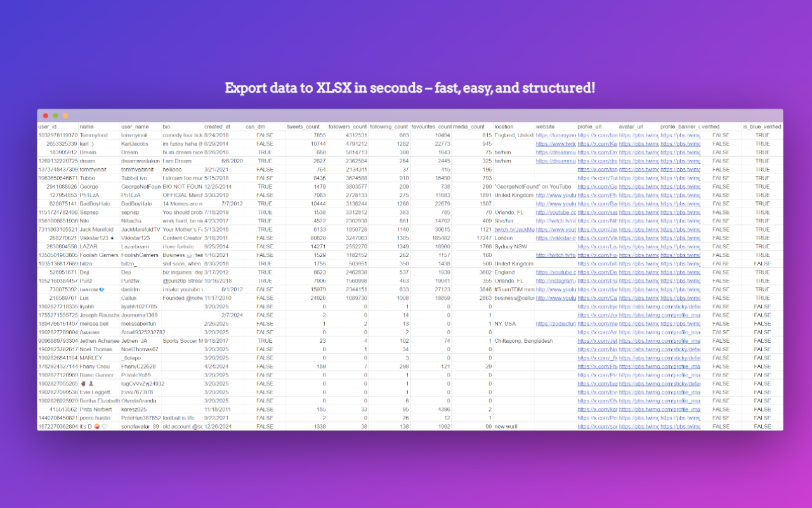Click the red close traffic light button
This screenshot has height=508, width=812.
tap(45, 116)
